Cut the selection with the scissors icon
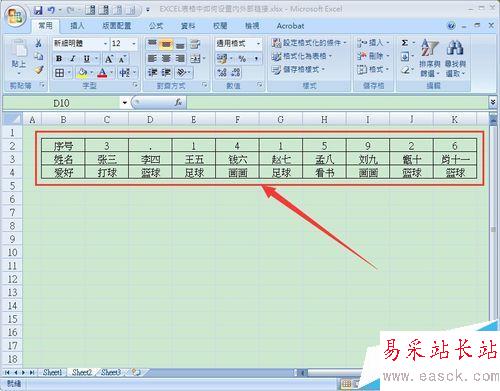Viewport: 500px width, 391px height. click(x=39, y=43)
